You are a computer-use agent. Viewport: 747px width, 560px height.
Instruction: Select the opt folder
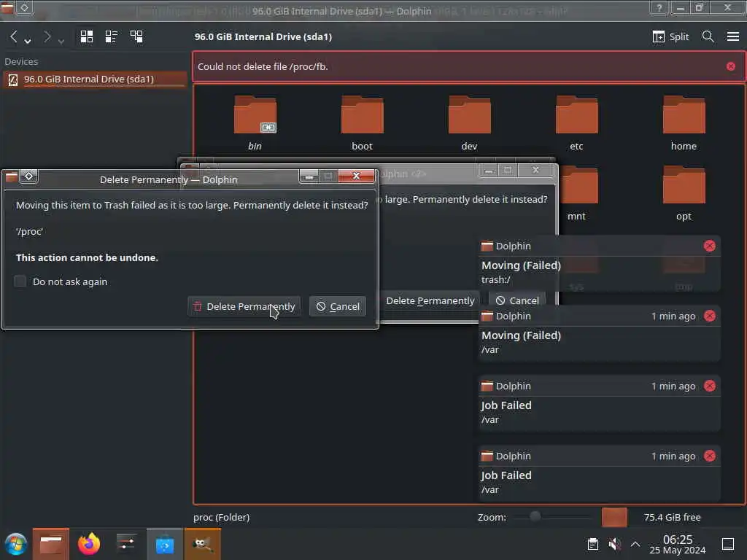point(684,194)
